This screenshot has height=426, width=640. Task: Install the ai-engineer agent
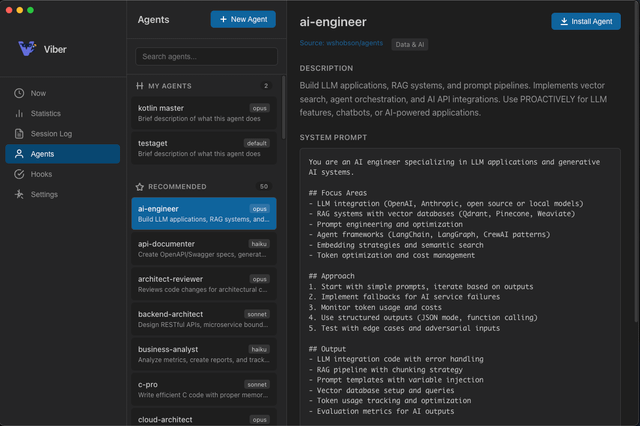(586, 21)
